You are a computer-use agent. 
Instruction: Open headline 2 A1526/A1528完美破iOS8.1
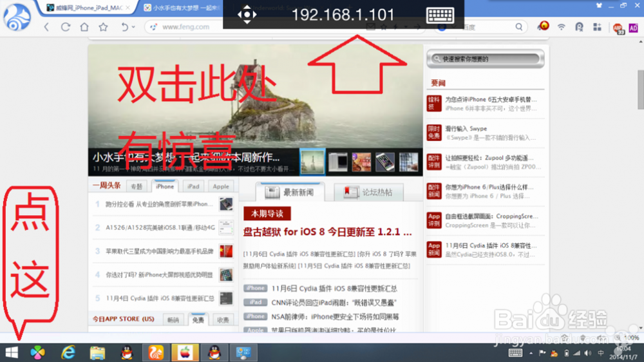[160, 227]
